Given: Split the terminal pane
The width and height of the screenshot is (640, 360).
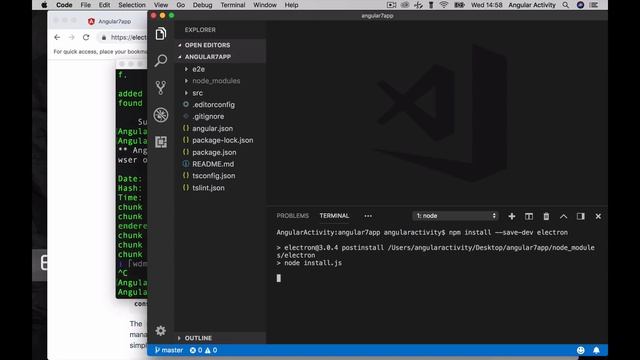Looking at the screenshot, I should click(529, 216).
